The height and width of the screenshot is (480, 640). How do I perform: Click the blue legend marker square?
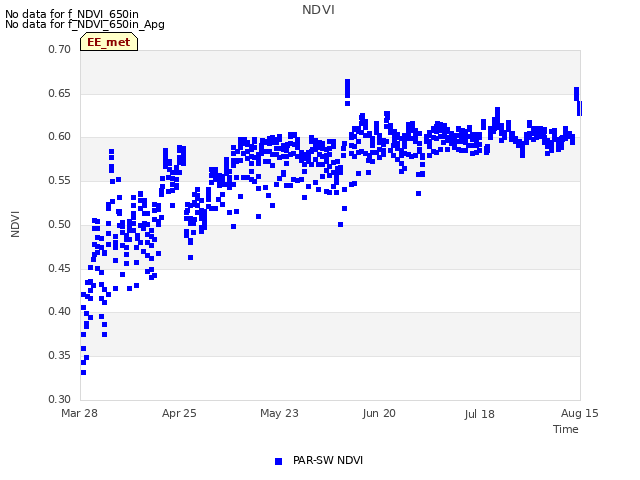[x=278, y=461]
